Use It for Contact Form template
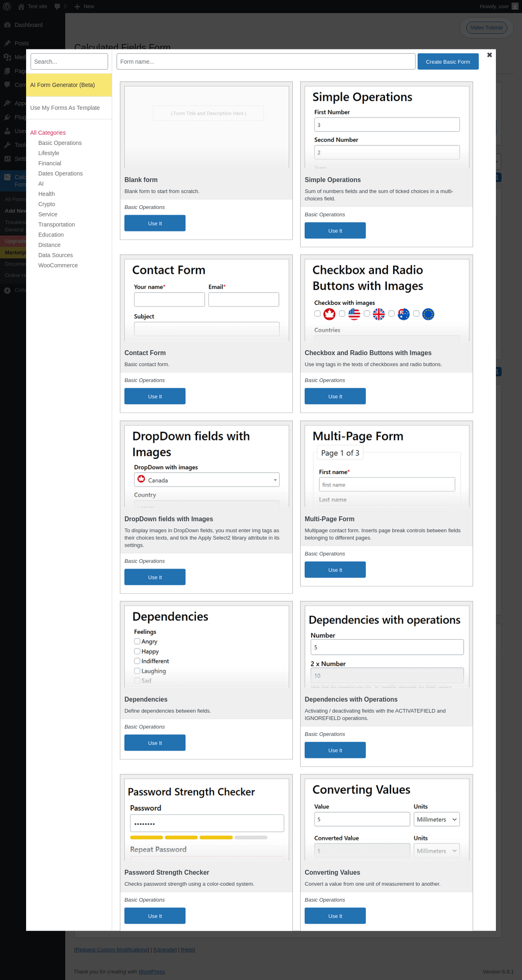This screenshot has width=522, height=980. 155,396
